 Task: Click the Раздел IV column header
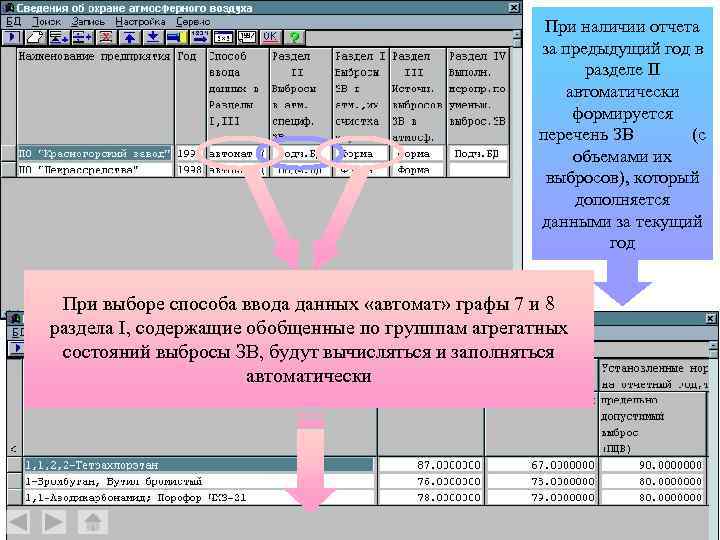[478, 96]
